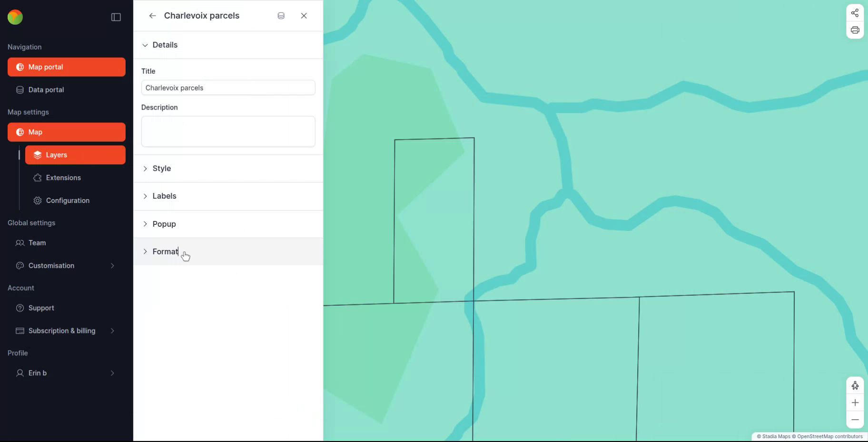Toggle the sidebar collapse icon
The height and width of the screenshot is (442, 868).
116,17
